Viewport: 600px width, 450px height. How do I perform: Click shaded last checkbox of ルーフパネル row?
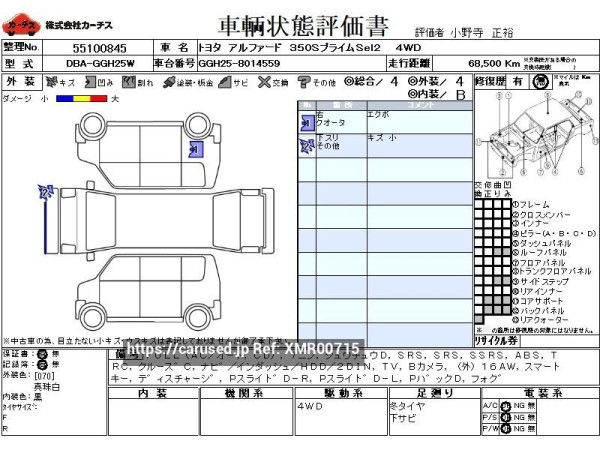click(507, 252)
